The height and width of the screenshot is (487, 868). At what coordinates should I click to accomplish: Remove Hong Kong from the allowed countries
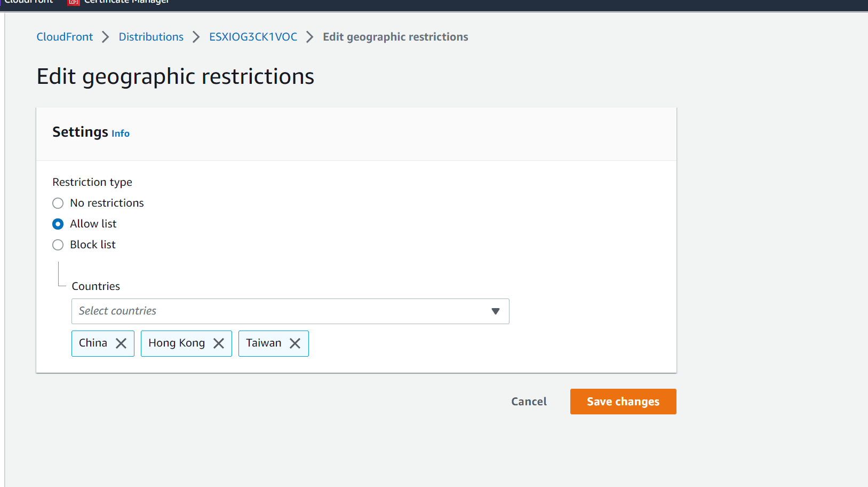click(219, 343)
